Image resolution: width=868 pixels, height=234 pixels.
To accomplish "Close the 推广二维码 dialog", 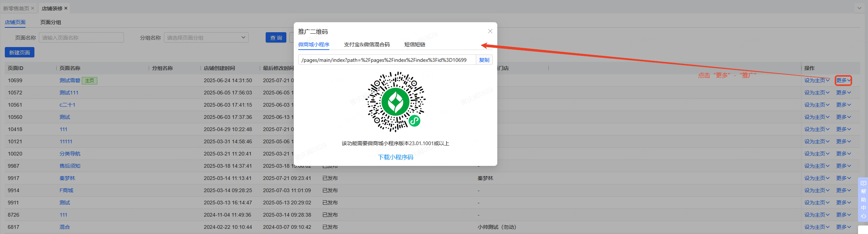I will tap(490, 31).
